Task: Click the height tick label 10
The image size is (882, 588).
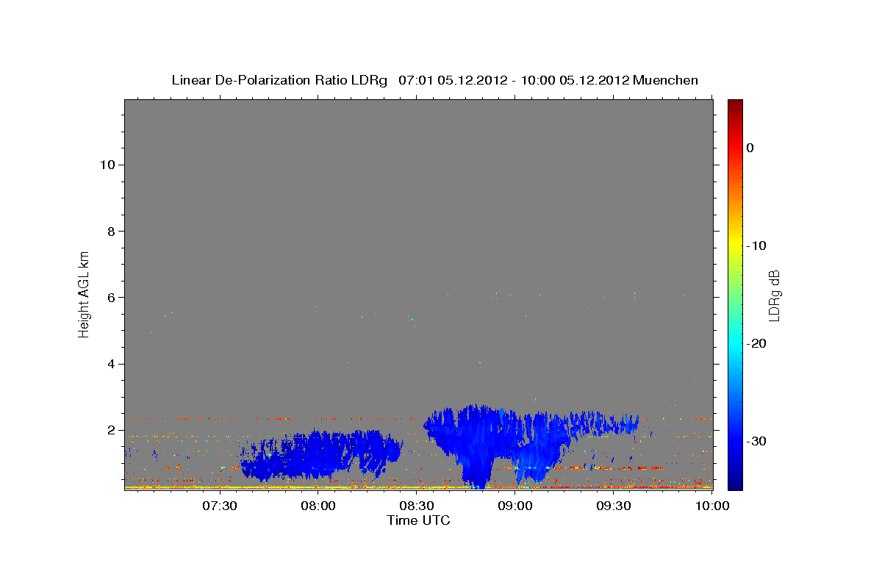Action: [107, 165]
